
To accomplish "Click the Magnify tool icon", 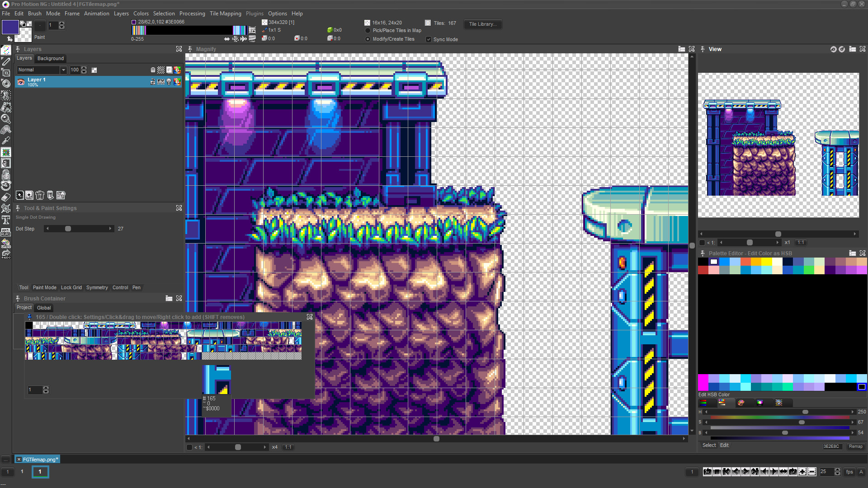I will [x=7, y=118].
